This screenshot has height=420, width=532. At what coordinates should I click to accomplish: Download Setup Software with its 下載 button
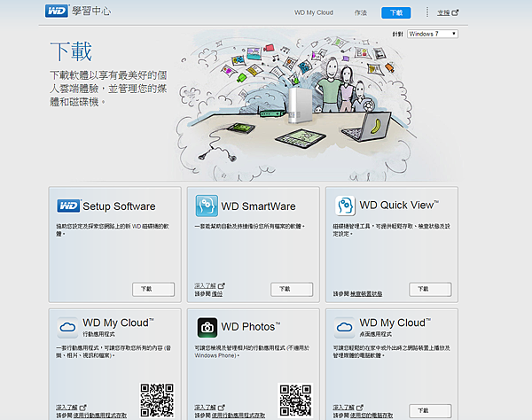(153, 289)
